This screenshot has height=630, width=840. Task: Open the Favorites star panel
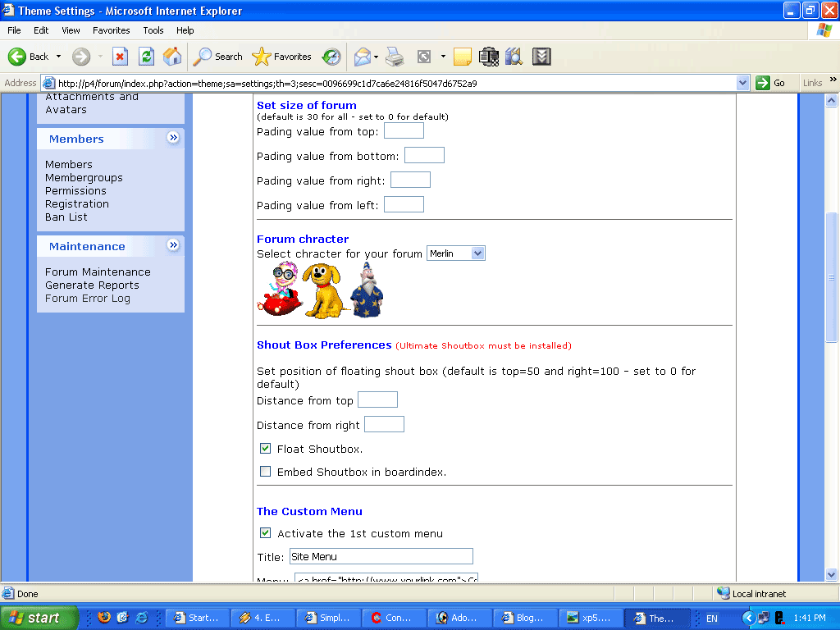282,57
